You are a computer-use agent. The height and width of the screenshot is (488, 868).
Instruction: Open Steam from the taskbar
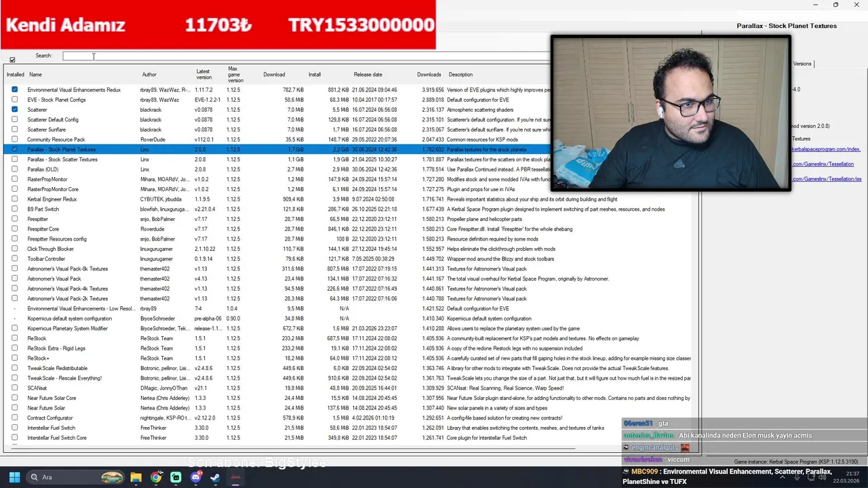coord(216,477)
